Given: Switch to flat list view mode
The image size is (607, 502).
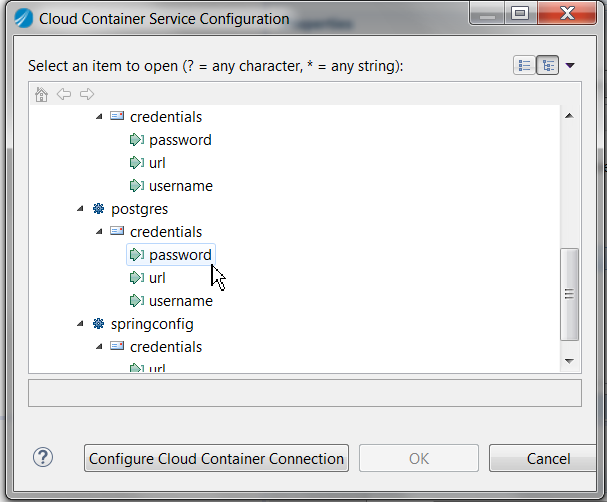Looking at the screenshot, I should tap(524, 65).
